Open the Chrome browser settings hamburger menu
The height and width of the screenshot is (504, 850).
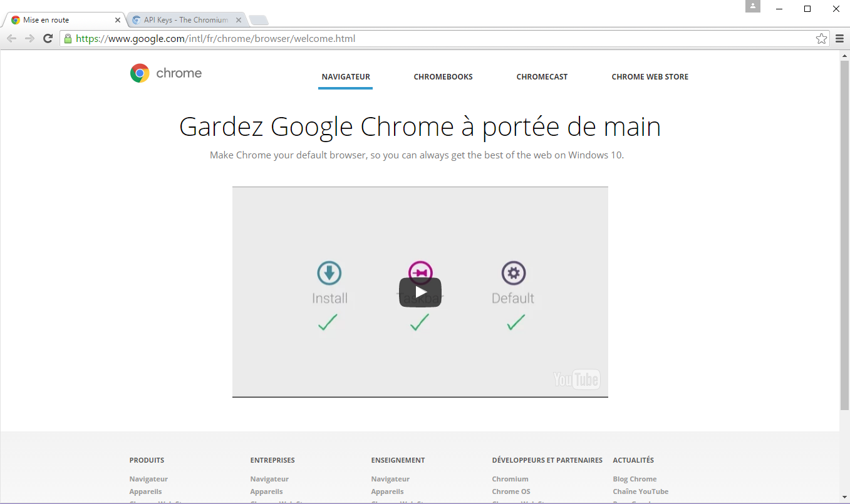839,38
